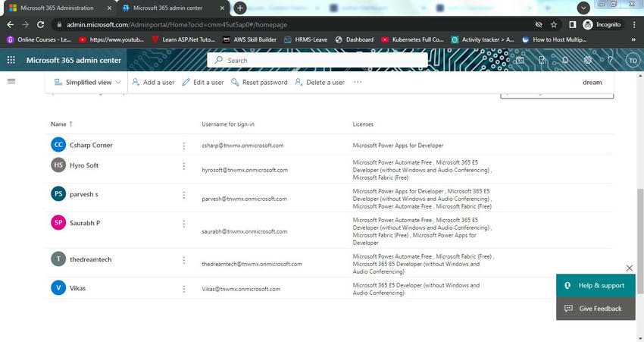Open the notifications bell in header
The image size is (644, 342).
(x=565, y=60)
